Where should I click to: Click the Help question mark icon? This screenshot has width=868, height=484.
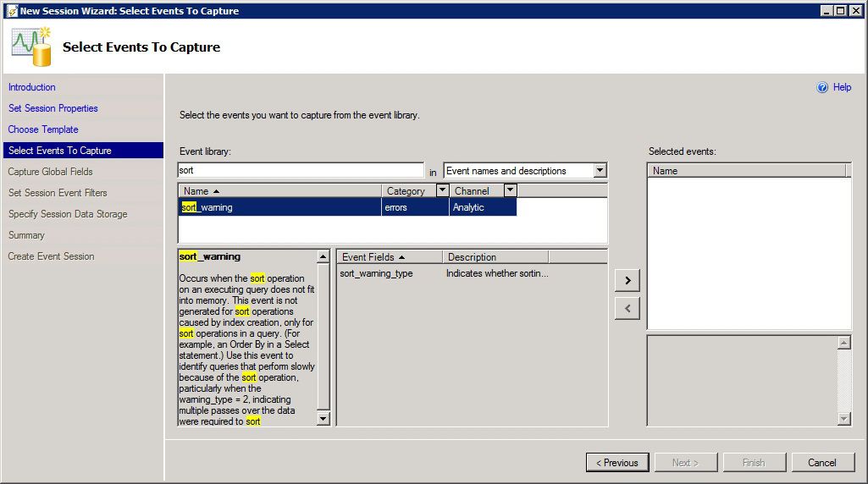[x=822, y=87]
